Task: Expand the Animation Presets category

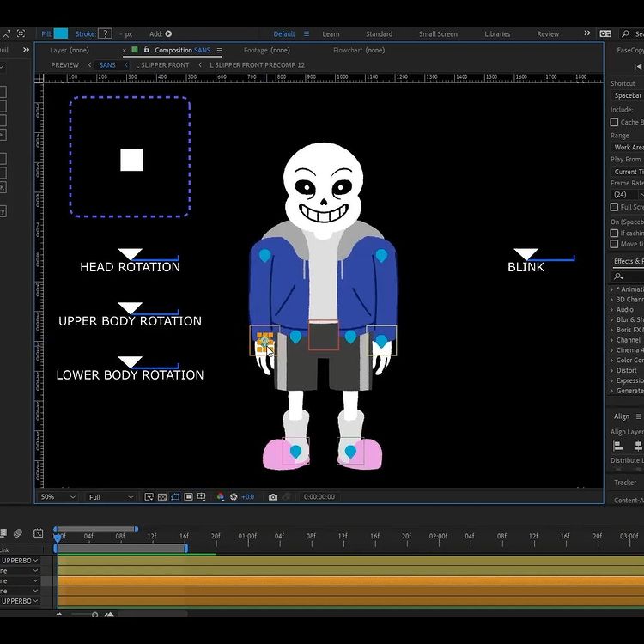Action: pos(611,289)
